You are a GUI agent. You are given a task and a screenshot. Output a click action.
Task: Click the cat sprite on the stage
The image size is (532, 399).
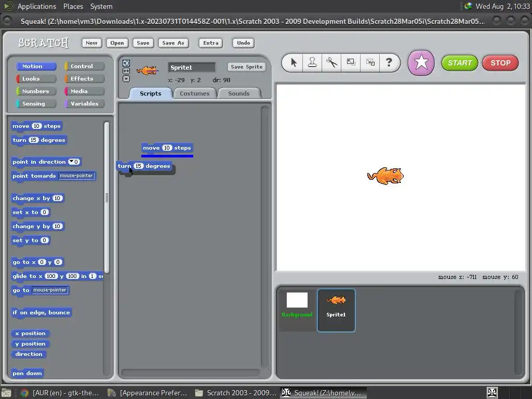385,176
